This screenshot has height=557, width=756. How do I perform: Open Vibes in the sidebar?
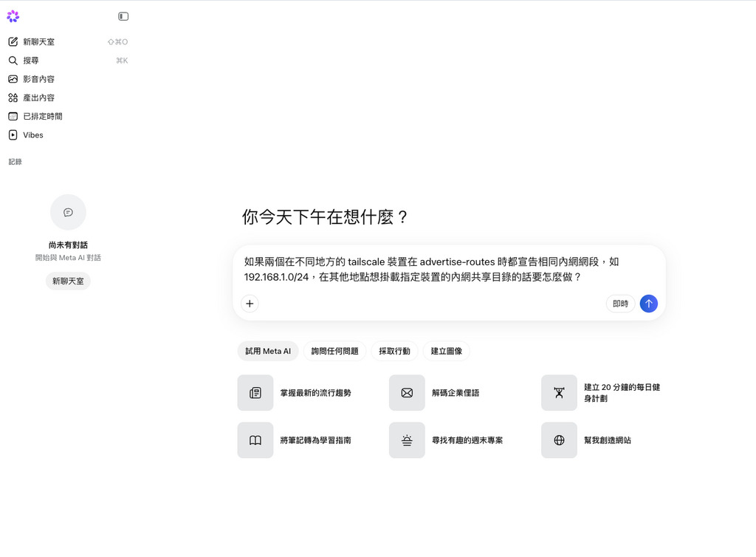(68, 135)
